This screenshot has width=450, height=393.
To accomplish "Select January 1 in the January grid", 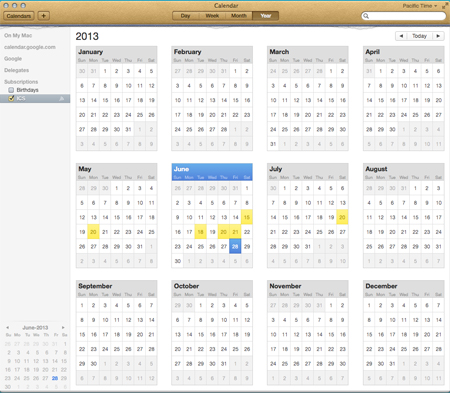I will click(x=105, y=71).
